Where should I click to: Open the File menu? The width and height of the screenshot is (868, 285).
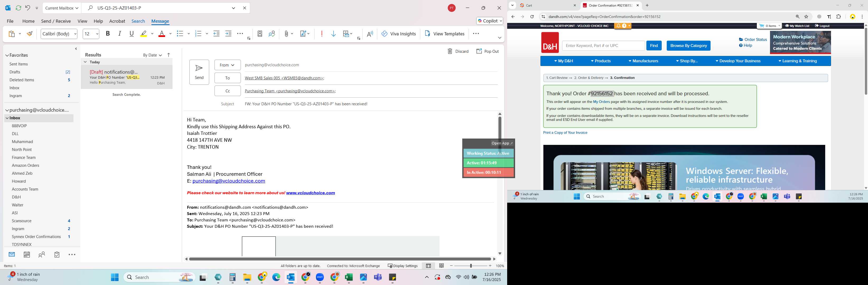tap(10, 21)
